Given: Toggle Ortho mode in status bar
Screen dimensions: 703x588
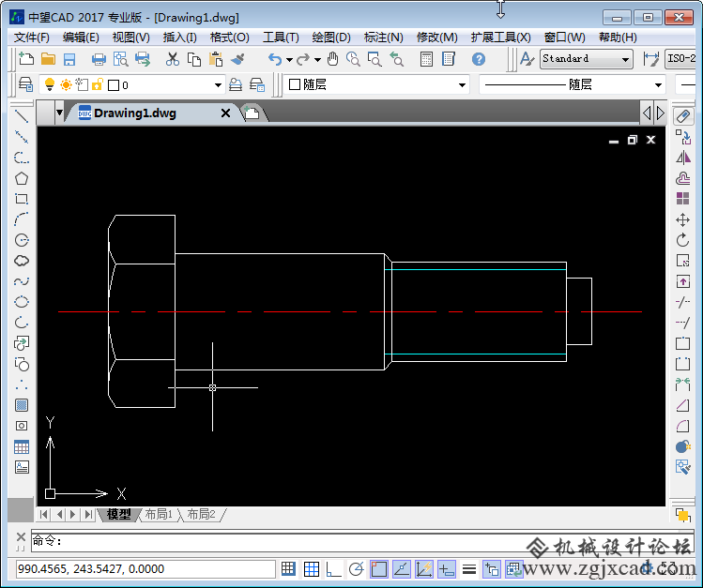Looking at the screenshot, I should [333, 569].
